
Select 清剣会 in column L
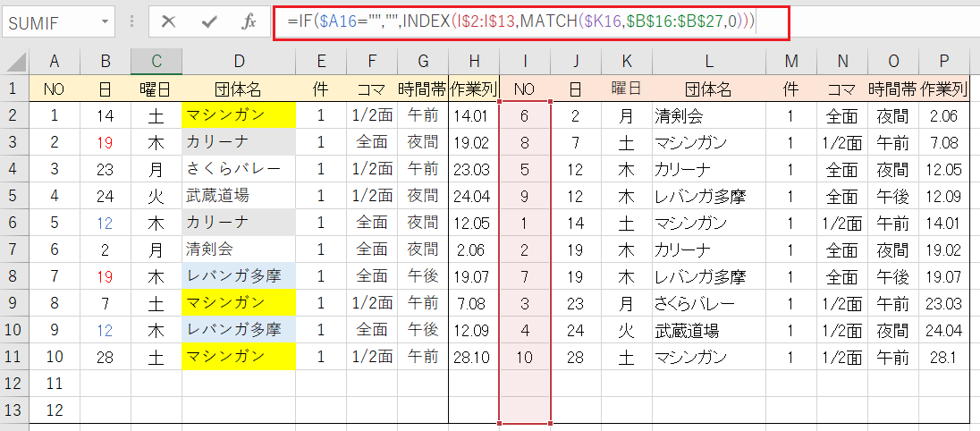coord(709,115)
